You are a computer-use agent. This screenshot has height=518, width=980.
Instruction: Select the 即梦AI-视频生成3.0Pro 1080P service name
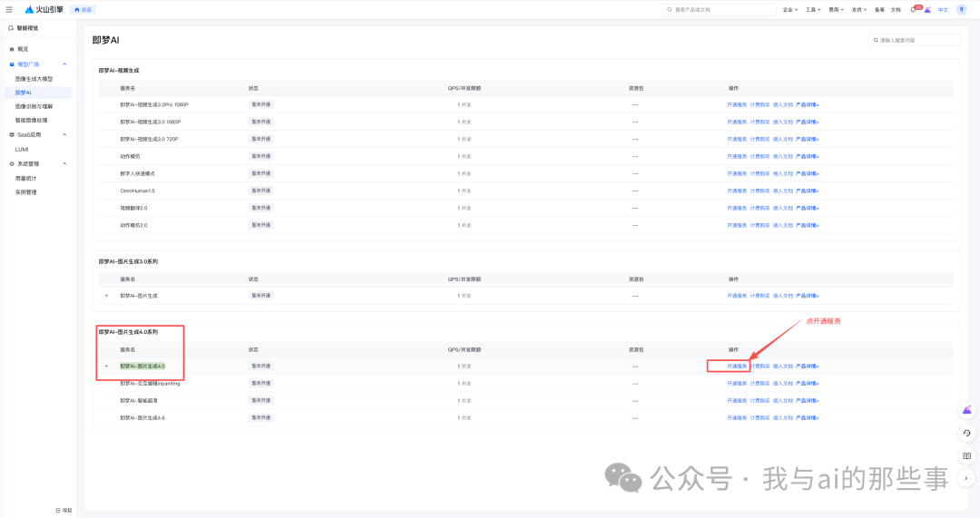(154, 105)
